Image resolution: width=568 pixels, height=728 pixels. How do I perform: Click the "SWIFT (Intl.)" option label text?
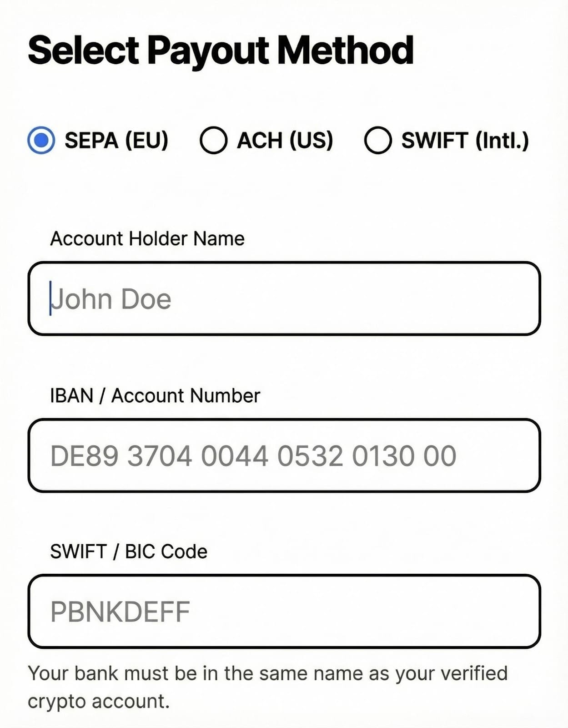tap(465, 140)
